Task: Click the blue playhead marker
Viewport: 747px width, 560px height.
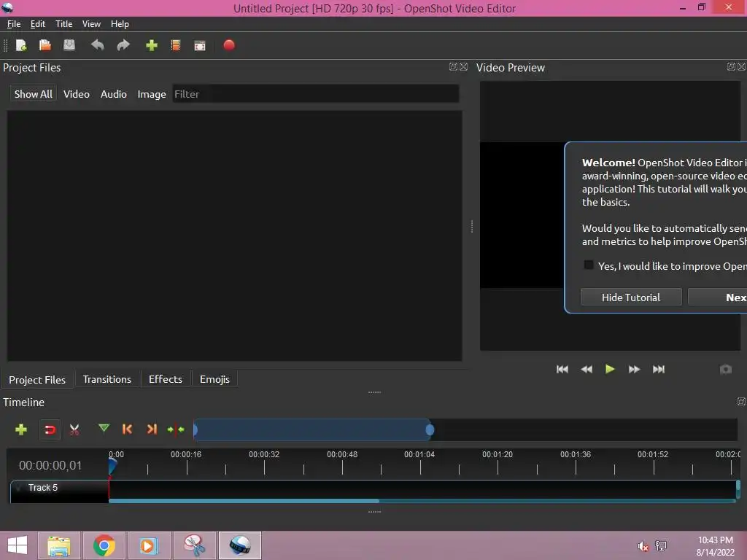Action: coord(112,466)
